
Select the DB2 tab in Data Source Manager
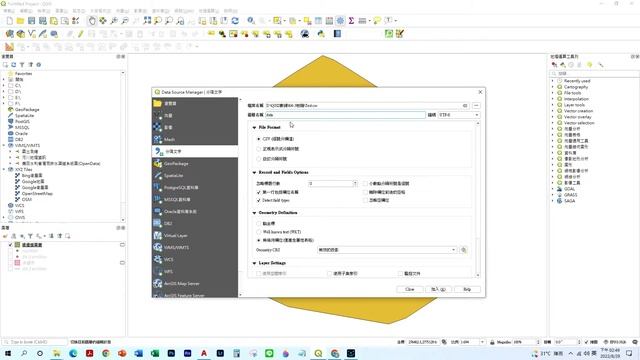point(195,223)
